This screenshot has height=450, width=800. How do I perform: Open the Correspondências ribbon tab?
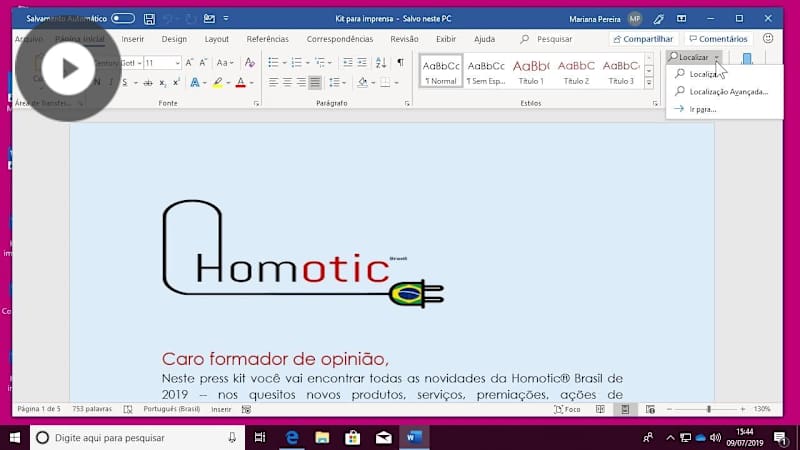coord(340,39)
